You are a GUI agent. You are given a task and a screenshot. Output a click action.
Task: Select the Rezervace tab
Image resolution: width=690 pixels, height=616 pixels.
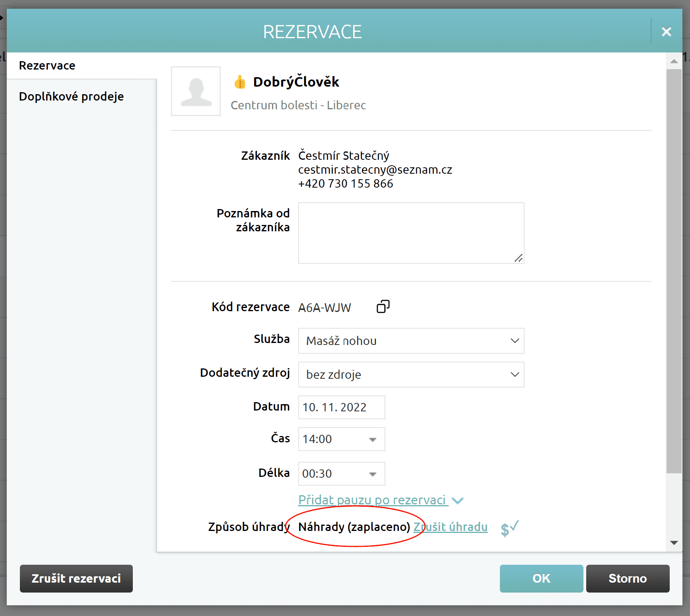click(x=47, y=65)
